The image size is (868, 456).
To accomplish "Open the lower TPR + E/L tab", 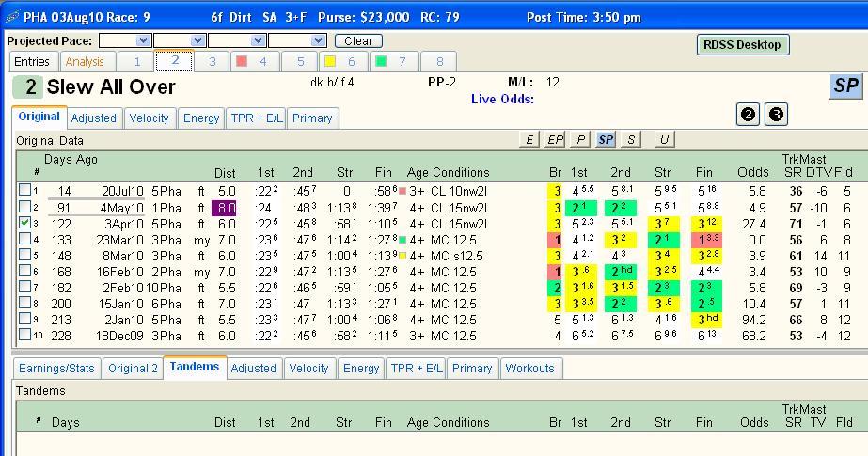I will coord(417,368).
